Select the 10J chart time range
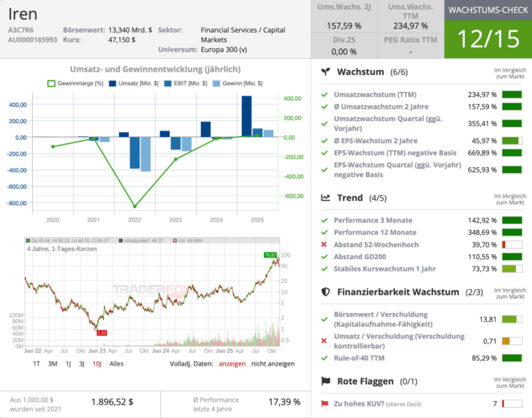This screenshot has width=532, height=418. click(x=97, y=363)
